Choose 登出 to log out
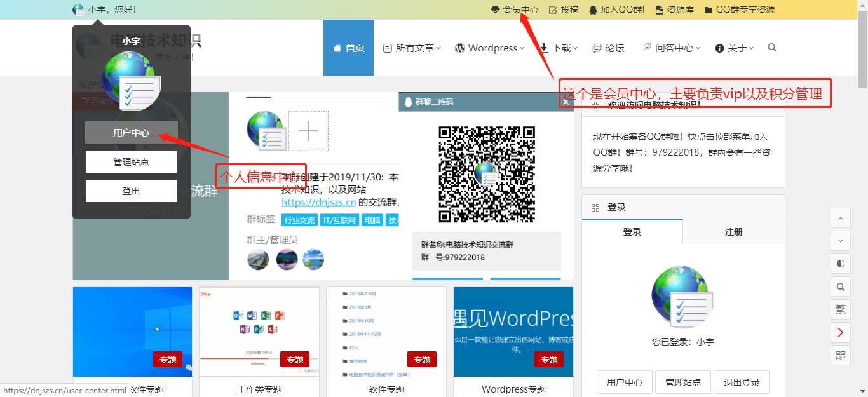The image size is (868, 397). [132, 191]
